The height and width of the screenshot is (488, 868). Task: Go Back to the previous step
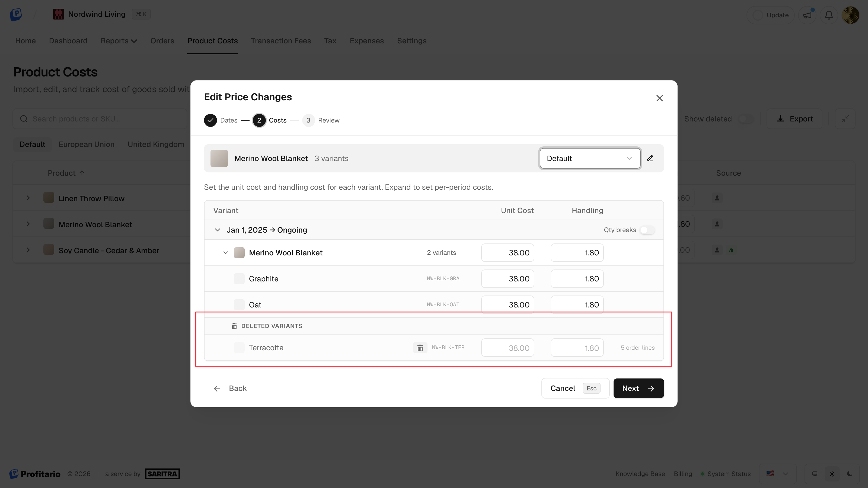(231, 388)
